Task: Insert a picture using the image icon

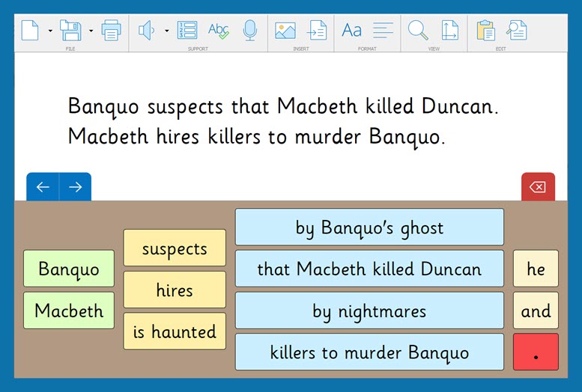Action: (x=285, y=30)
